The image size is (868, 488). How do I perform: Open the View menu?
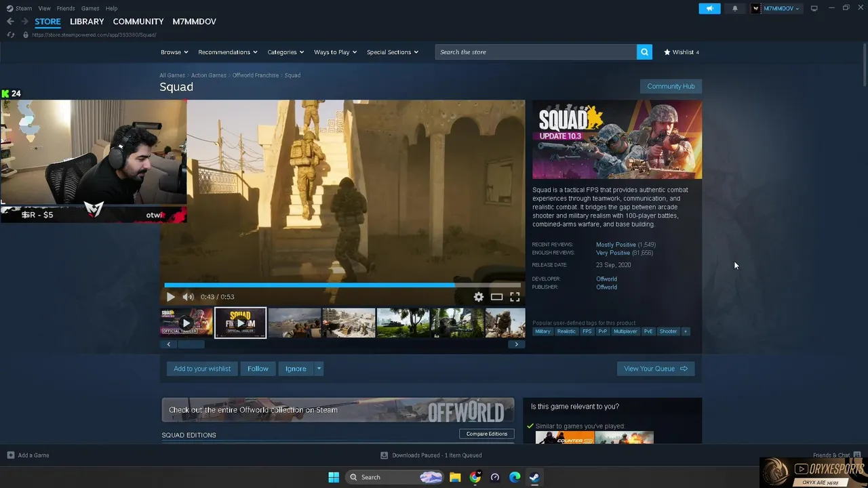click(x=44, y=8)
